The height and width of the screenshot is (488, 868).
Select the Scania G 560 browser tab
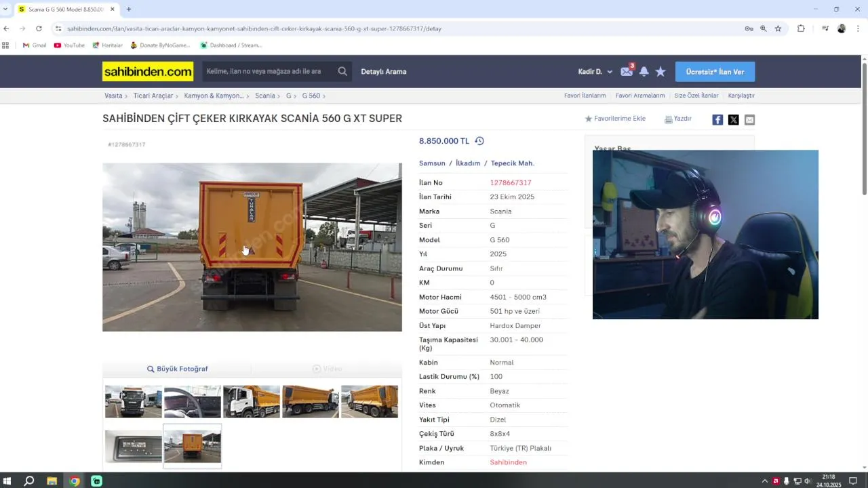click(66, 9)
